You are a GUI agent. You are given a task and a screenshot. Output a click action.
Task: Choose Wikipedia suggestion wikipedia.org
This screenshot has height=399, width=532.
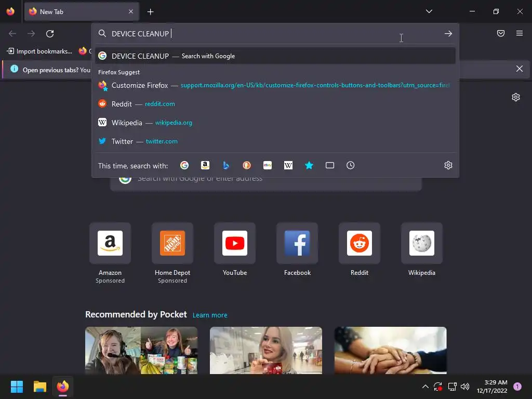point(275,123)
